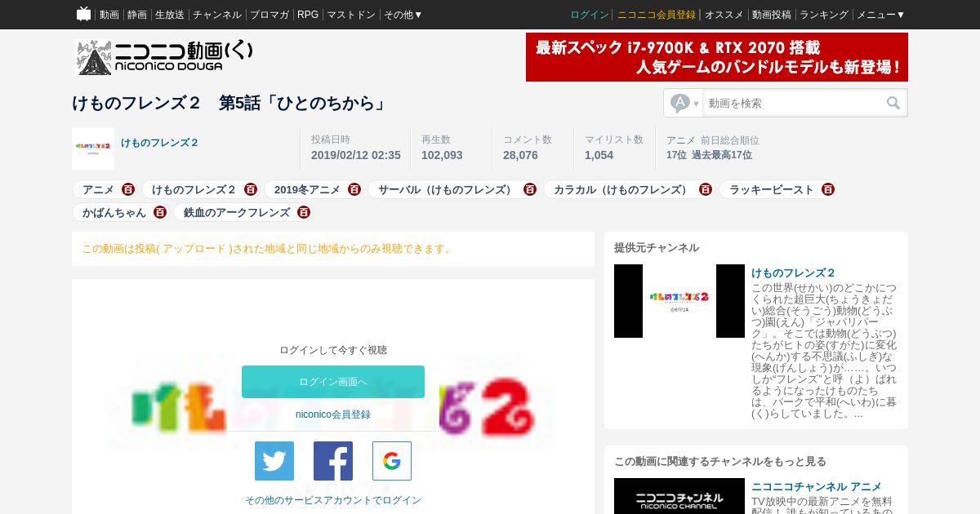
Task: Open dictionary icon beside アニメ tag
Action: pyautogui.click(x=128, y=189)
